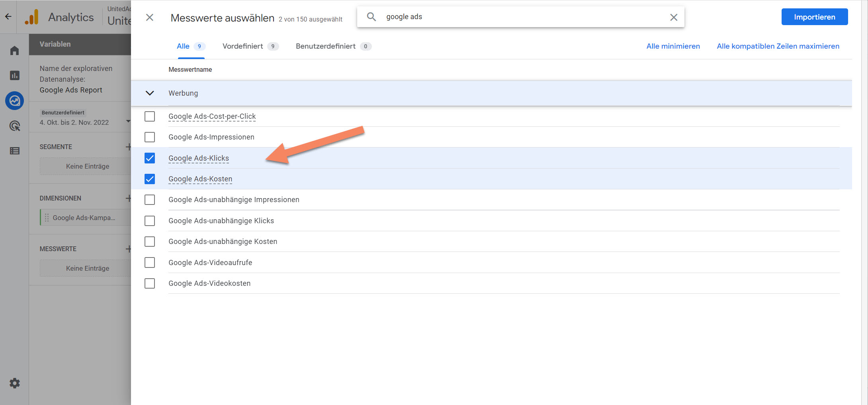Click the search magnifier icon
868x405 pixels.
click(371, 17)
